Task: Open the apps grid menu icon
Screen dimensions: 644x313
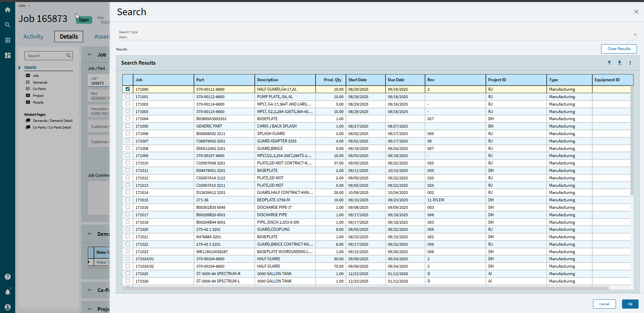Action: click(x=7, y=40)
